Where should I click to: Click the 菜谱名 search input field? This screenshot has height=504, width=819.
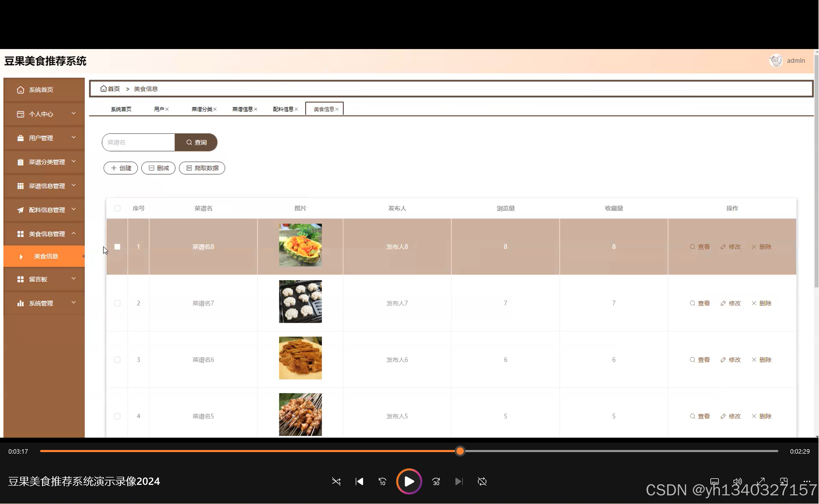click(x=139, y=142)
